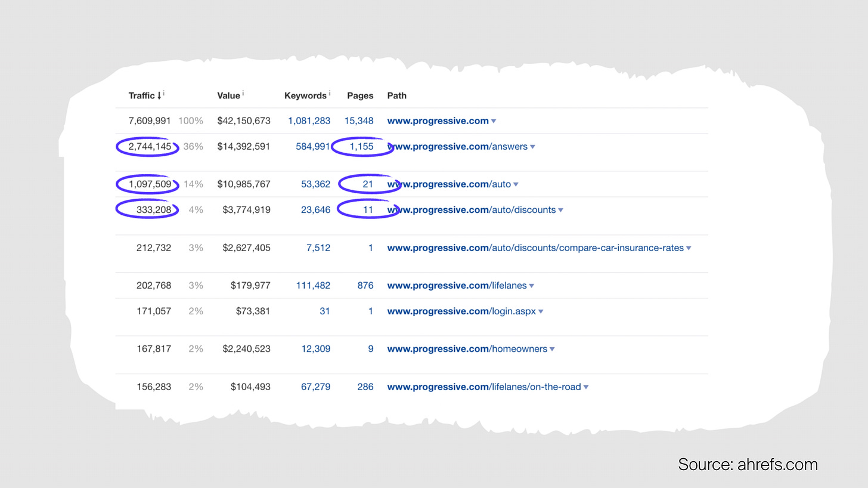The height and width of the screenshot is (488, 868).
Task: Select the 171,057 traffic value
Action: (154, 311)
